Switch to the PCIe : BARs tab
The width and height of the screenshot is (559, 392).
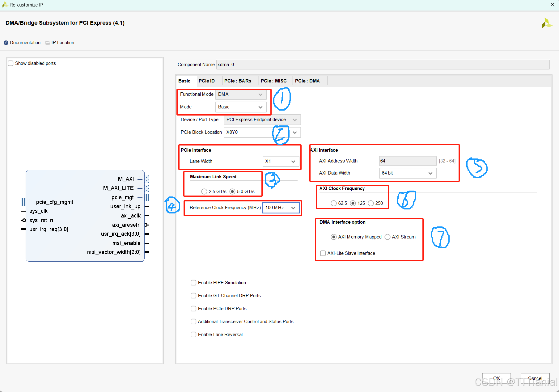click(x=238, y=81)
